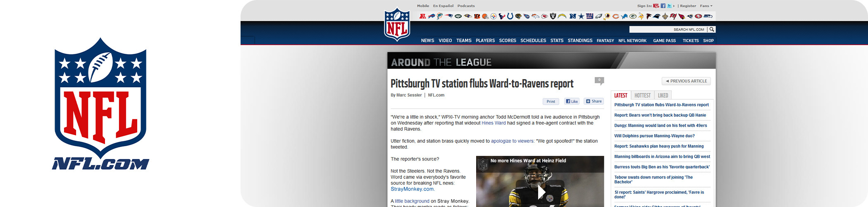Click the search magnifier icon

coord(712,29)
